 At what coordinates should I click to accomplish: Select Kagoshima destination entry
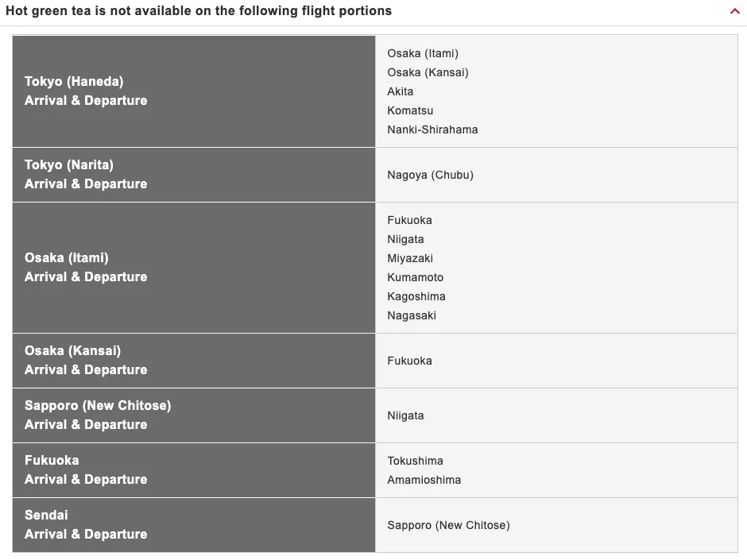coord(416,296)
